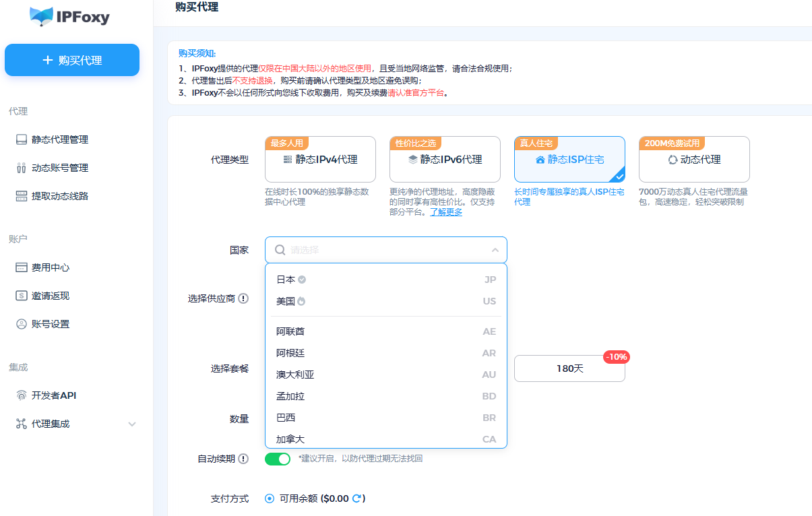Click the 200M免费试用 tag
This screenshot has height=516, width=812.
click(x=673, y=143)
